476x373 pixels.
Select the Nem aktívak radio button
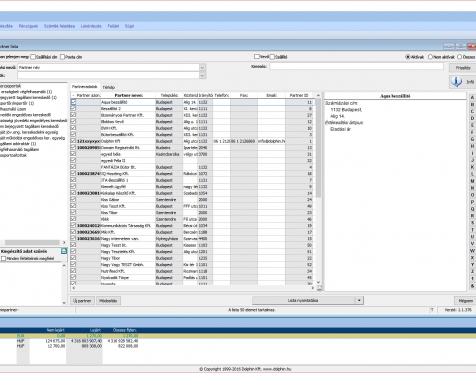point(430,57)
